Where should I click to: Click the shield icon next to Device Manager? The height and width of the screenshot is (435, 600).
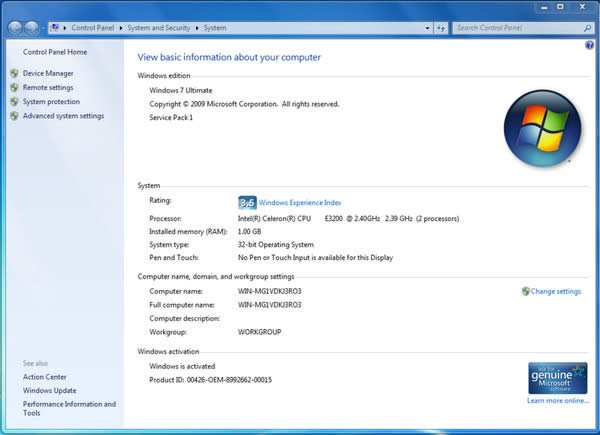click(14, 73)
